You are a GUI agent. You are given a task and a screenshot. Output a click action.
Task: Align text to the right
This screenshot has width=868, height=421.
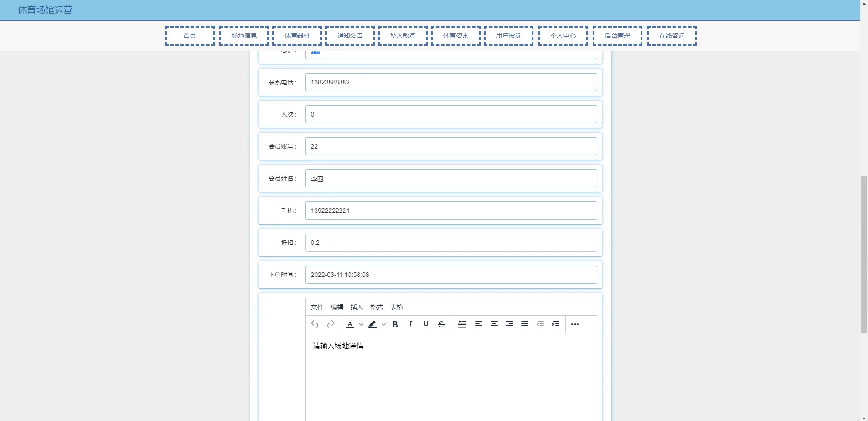(x=509, y=324)
